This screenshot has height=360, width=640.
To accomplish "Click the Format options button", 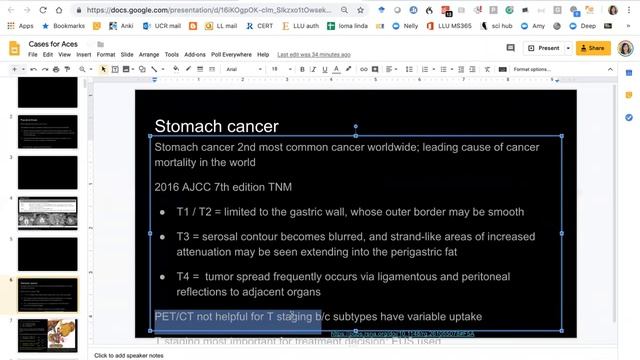I will 532,69.
